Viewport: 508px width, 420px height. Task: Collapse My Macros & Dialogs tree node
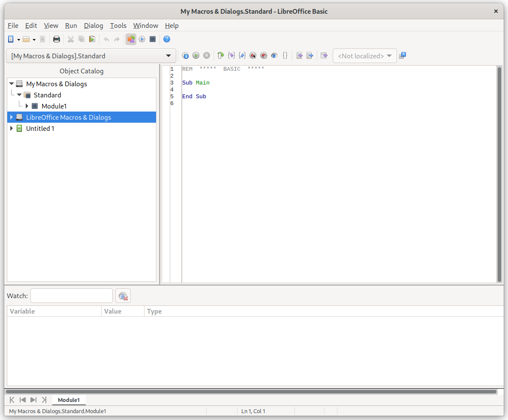point(12,84)
